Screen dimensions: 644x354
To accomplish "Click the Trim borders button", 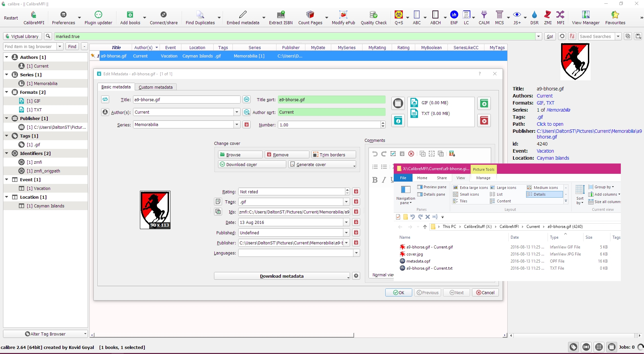I will click(x=334, y=155).
